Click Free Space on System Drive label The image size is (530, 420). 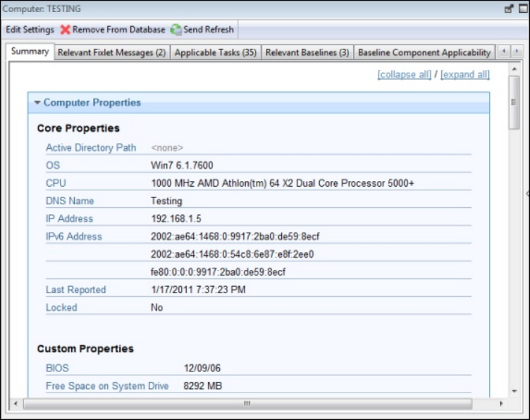pos(107,386)
